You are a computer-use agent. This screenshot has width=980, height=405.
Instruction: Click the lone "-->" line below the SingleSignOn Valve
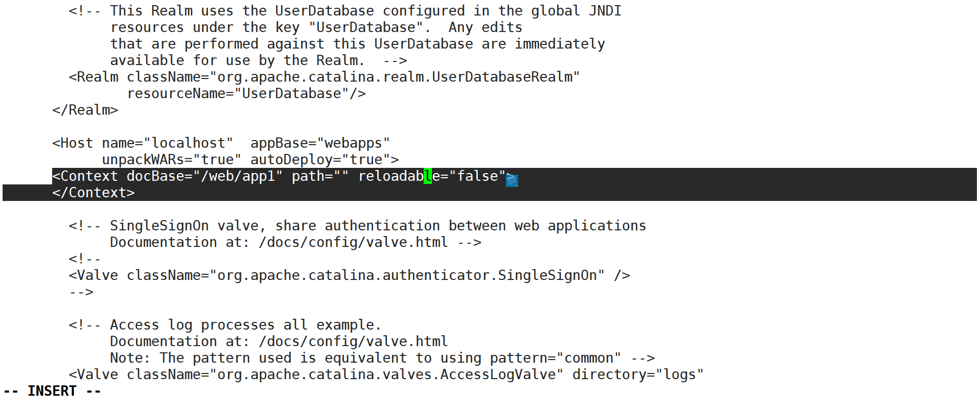tap(81, 292)
